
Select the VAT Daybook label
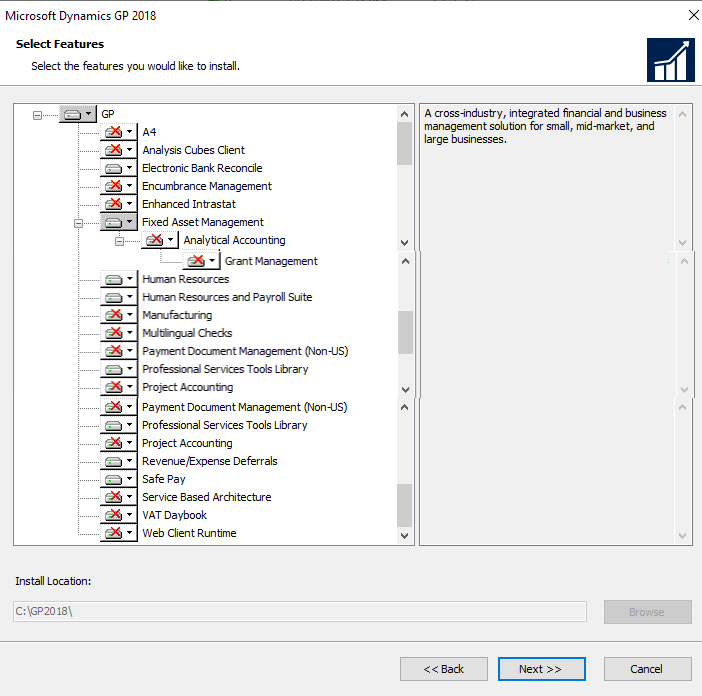coord(174,515)
